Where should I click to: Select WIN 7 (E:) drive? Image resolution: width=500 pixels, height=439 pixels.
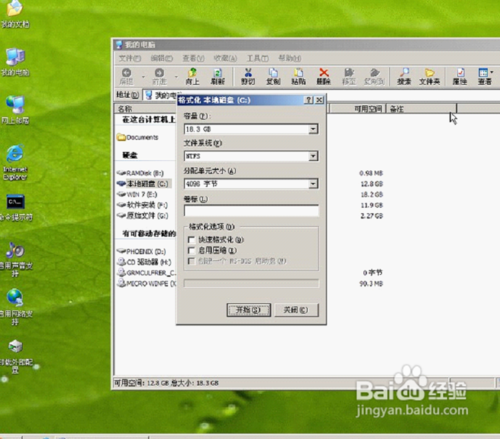[x=137, y=194]
